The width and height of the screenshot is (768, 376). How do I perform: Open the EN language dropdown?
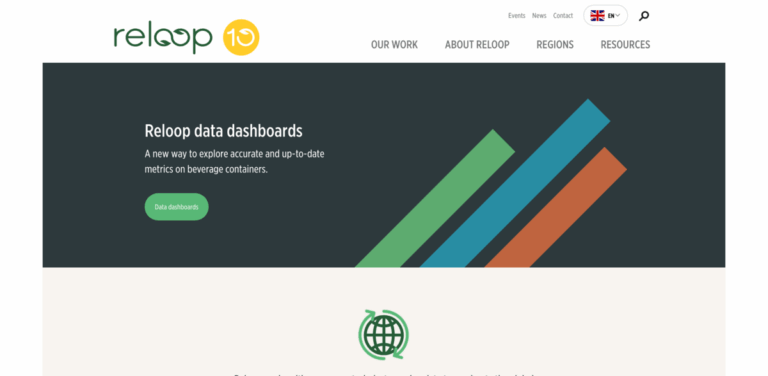605,16
